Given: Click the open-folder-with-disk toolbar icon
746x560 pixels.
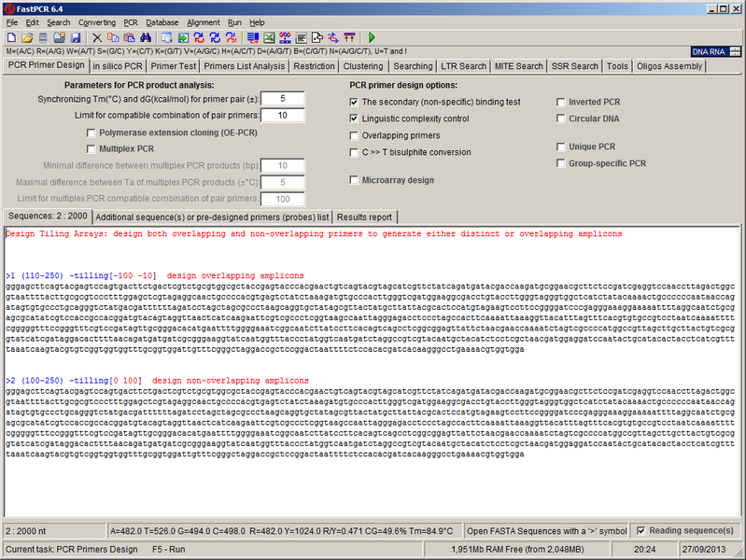Looking at the screenshot, I should pos(60,37).
